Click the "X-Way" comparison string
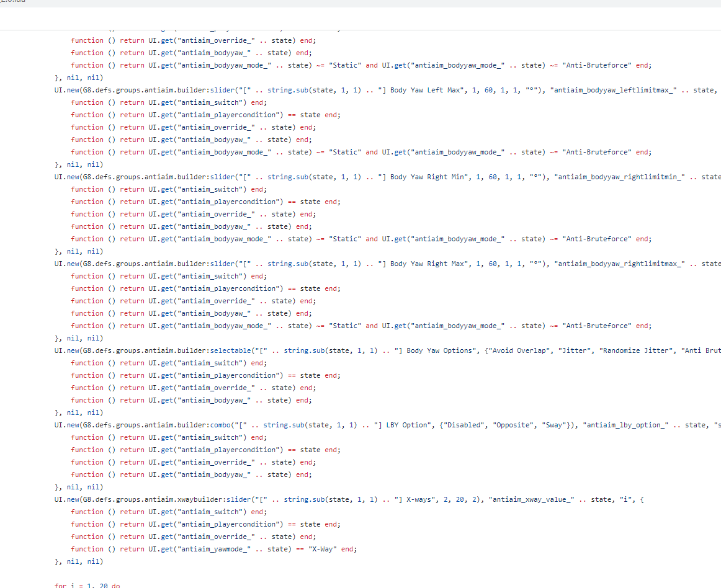Image resolution: width=721 pixels, height=588 pixels. [x=320, y=549]
